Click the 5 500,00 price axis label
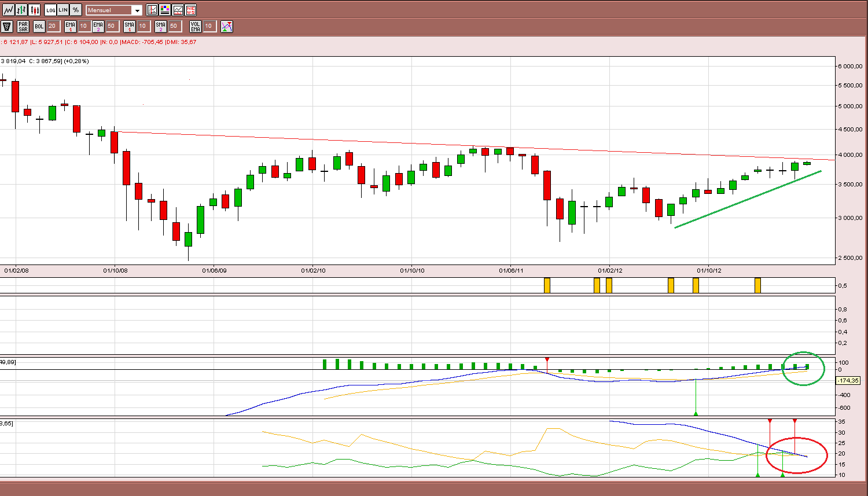Viewport: 868px width, 496px height. click(851, 86)
